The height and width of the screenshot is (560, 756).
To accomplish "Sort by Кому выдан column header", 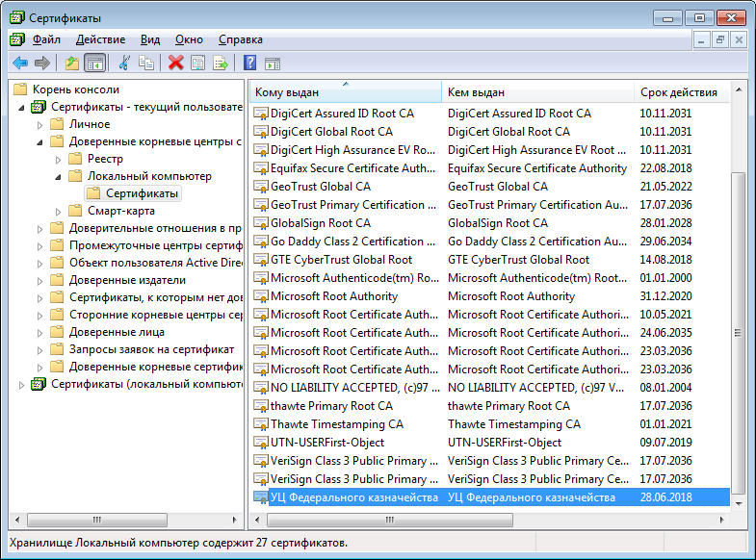I will [x=345, y=92].
